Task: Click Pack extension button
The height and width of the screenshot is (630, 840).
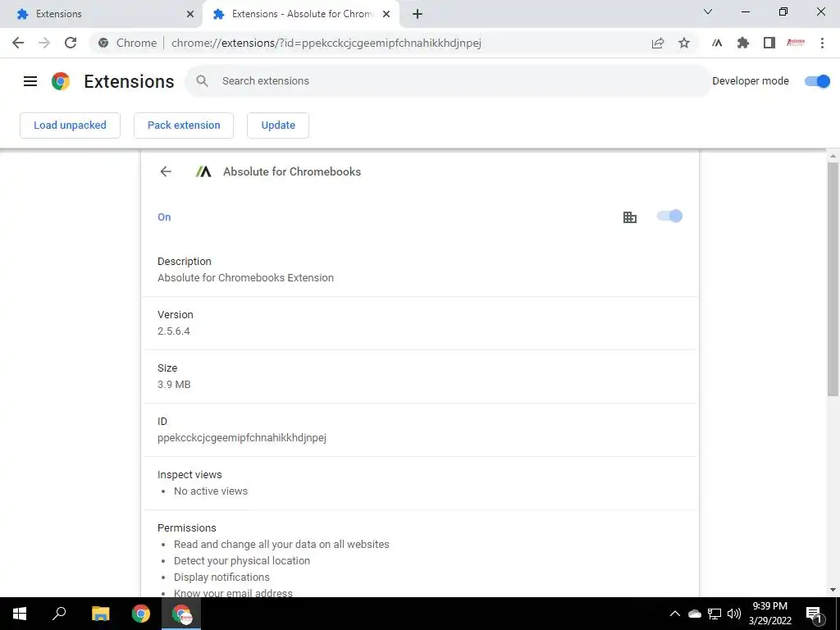Action: pos(184,126)
